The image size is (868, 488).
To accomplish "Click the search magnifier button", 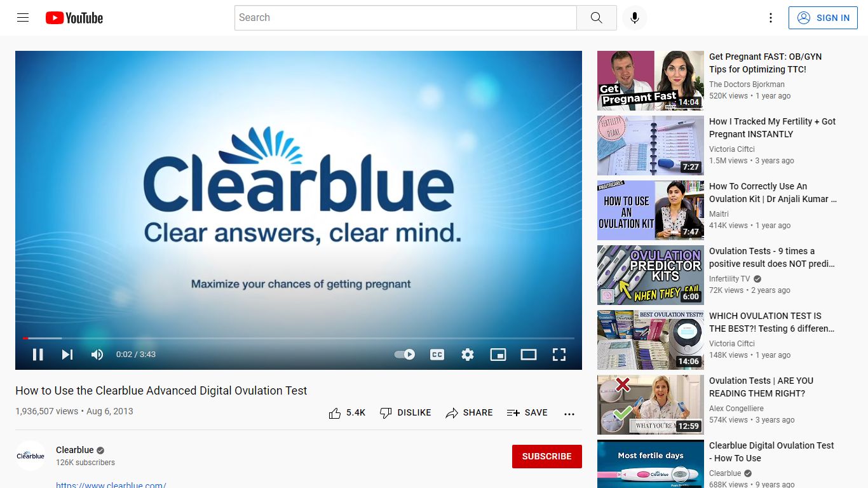I will pyautogui.click(x=596, y=18).
